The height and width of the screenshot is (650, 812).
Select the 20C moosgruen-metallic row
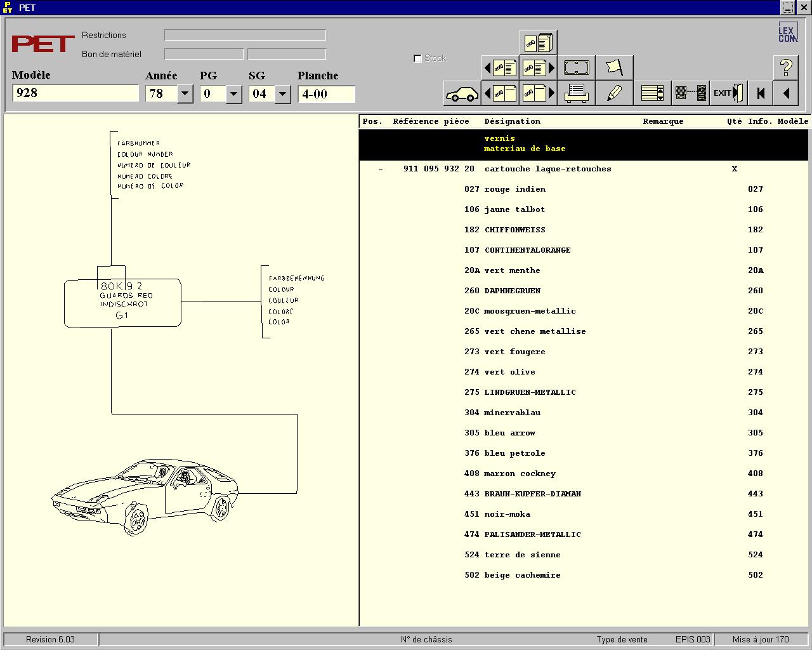click(x=584, y=311)
